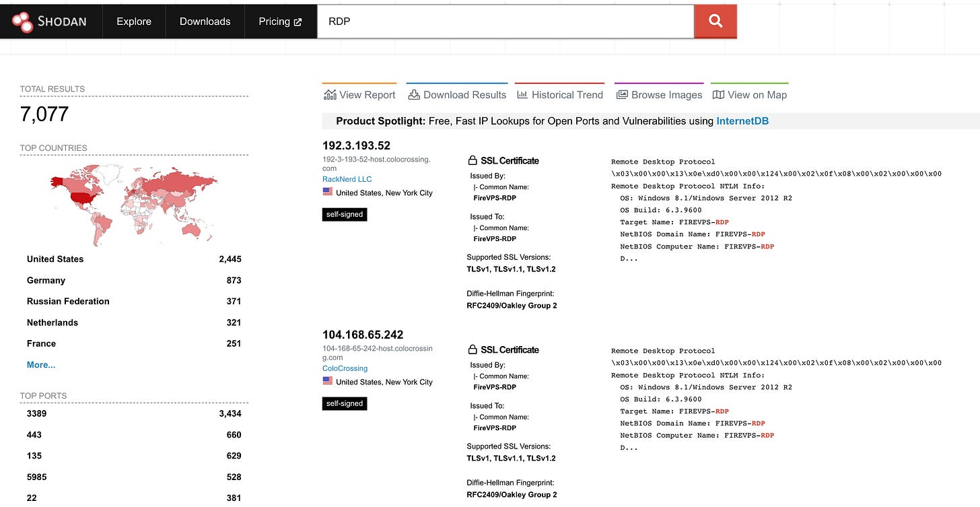
Task: Click SSL Certificate heading for 104.168.65.242
Action: tap(510, 349)
